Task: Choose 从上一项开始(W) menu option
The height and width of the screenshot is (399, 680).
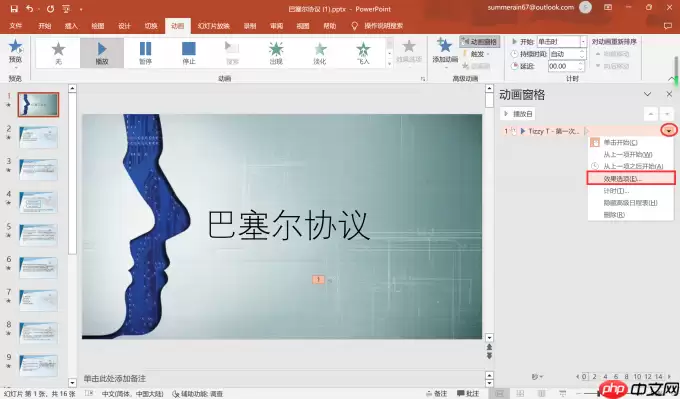Action: coord(631,154)
